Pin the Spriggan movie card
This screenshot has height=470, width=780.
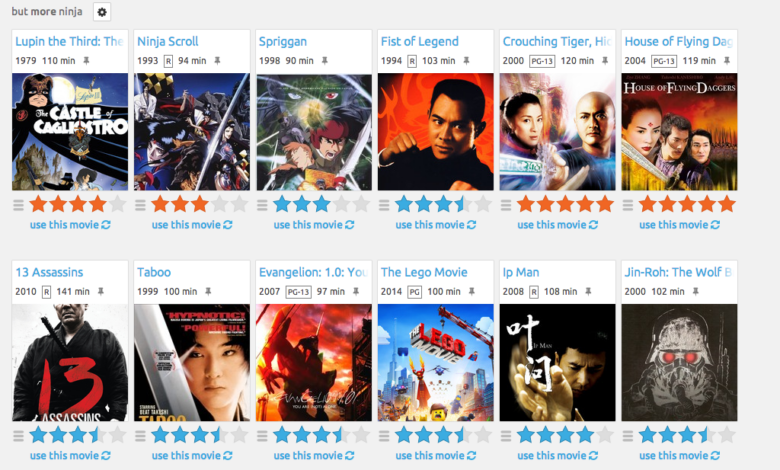click(x=324, y=61)
